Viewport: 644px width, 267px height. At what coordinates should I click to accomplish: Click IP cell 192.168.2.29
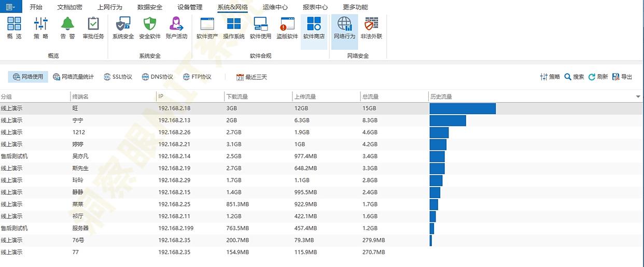coord(175,180)
